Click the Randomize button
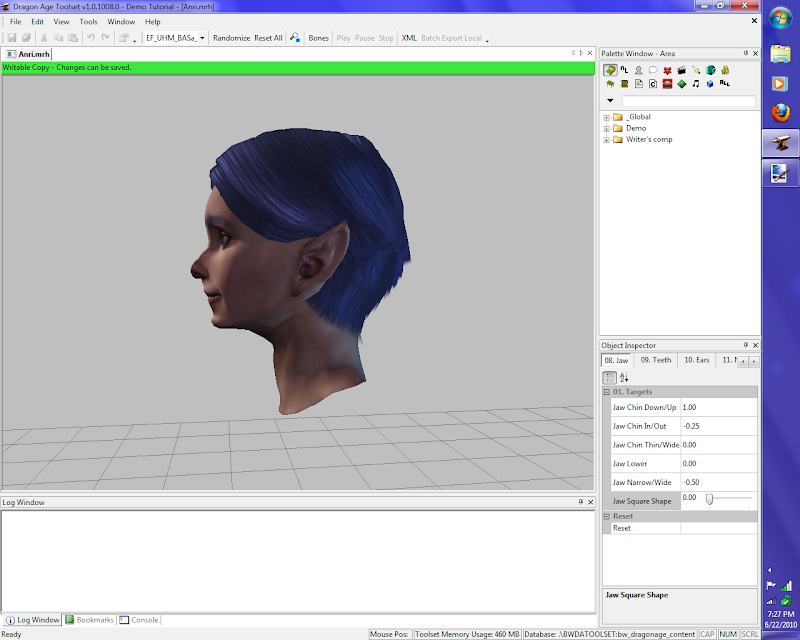This screenshot has width=800, height=640. [231, 38]
